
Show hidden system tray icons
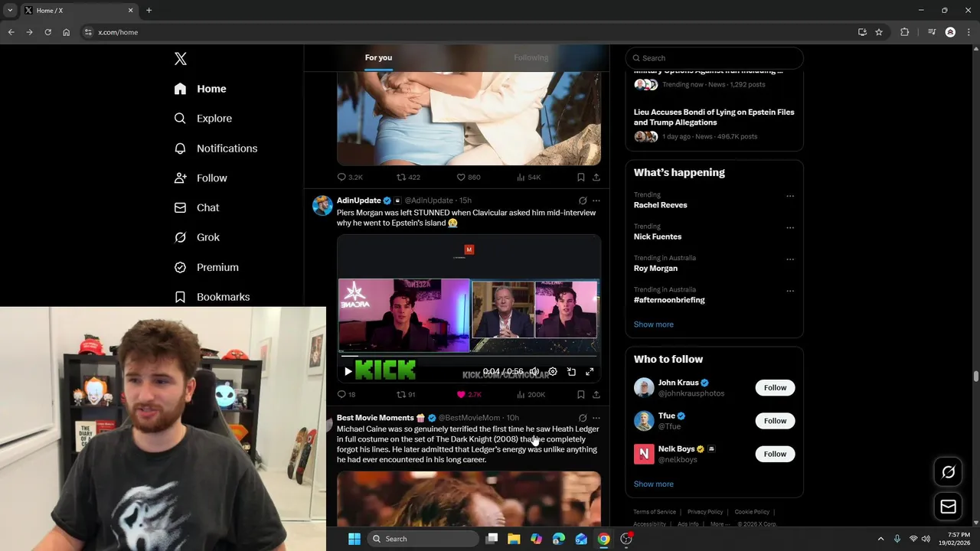880,539
